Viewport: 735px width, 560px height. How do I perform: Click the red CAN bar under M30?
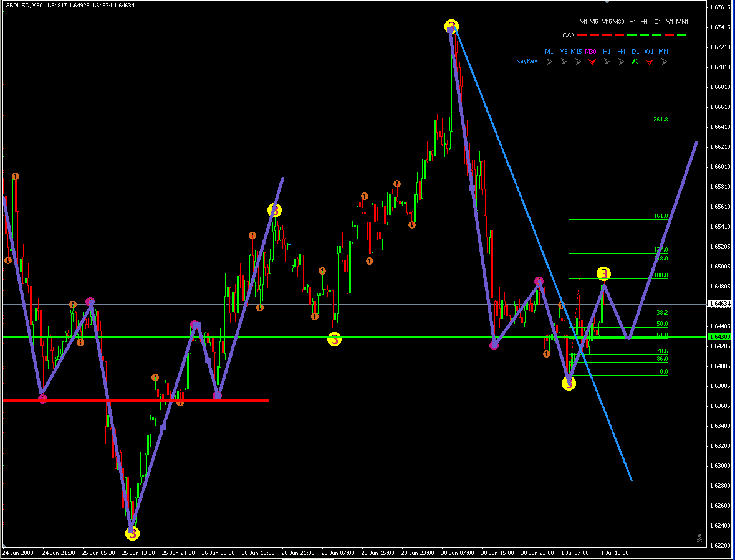tap(619, 35)
